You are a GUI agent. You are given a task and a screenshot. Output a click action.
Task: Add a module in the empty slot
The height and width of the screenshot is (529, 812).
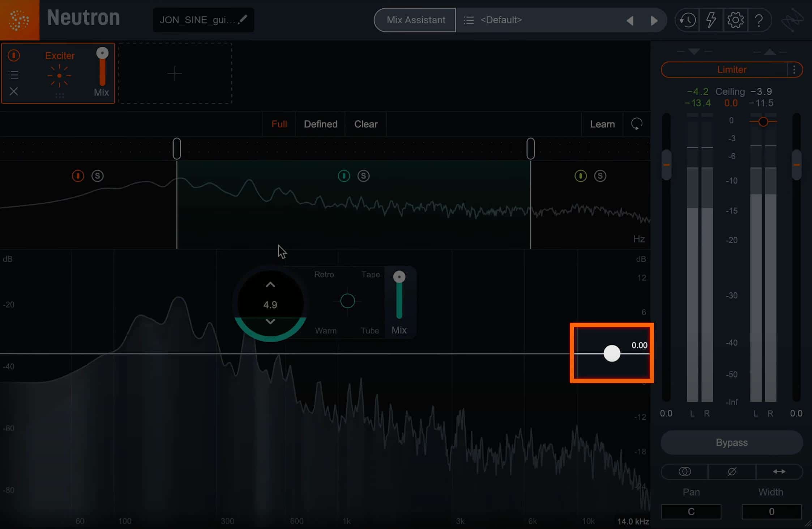(175, 73)
